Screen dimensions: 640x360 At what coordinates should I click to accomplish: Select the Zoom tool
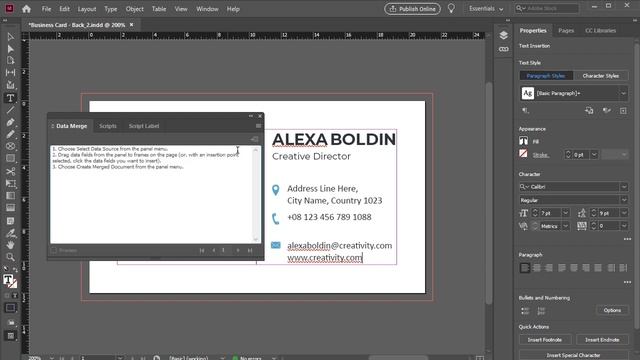pyautogui.click(x=11, y=257)
